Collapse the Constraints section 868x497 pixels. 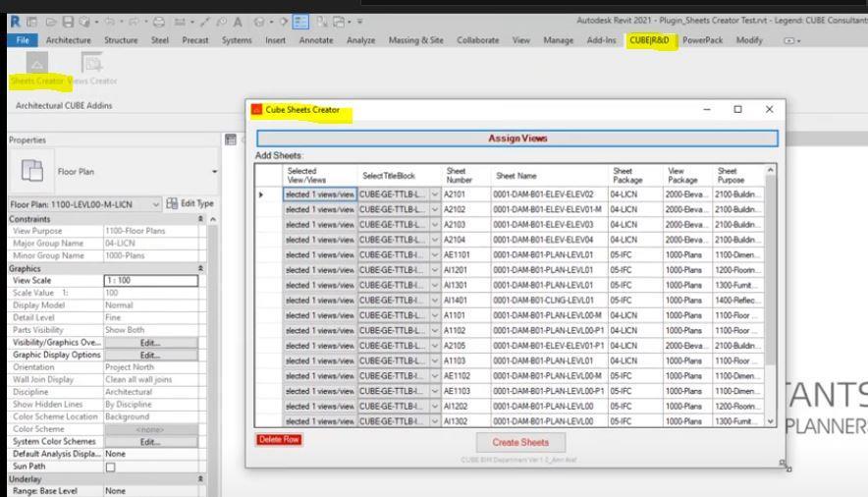pos(200,219)
